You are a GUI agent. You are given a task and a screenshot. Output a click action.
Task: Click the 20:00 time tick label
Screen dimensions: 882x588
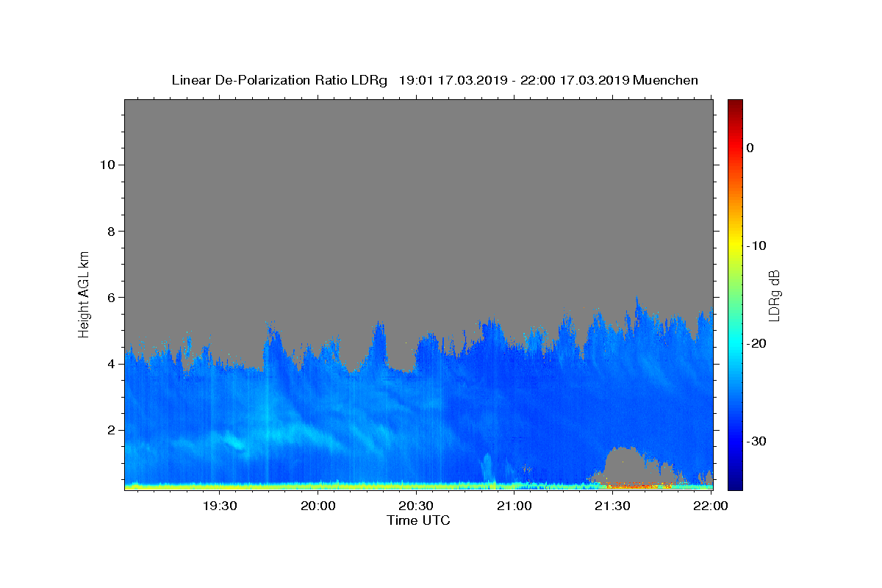pyautogui.click(x=318, y=506)
